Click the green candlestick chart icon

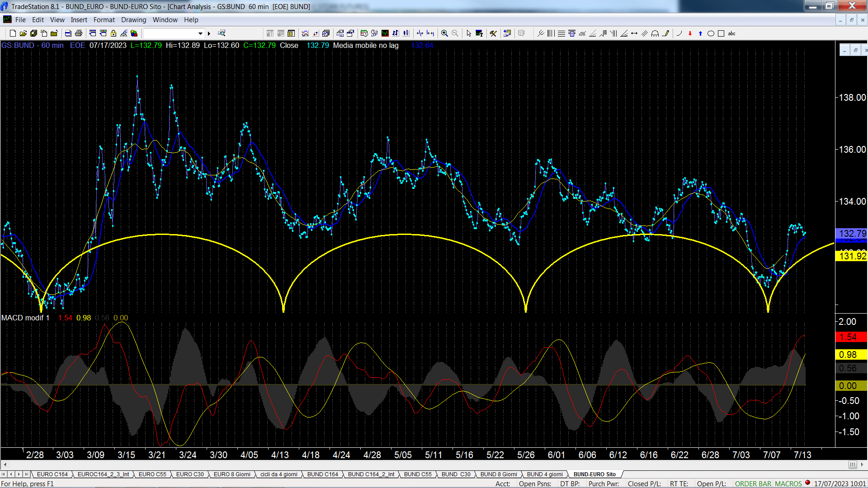(385, 33)
